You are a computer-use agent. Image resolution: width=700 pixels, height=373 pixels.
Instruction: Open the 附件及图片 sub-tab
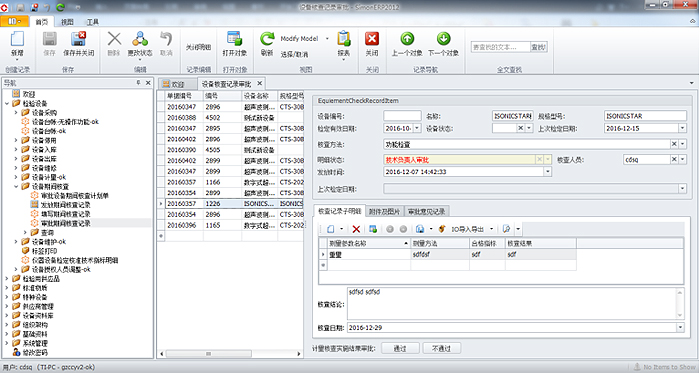384,211
